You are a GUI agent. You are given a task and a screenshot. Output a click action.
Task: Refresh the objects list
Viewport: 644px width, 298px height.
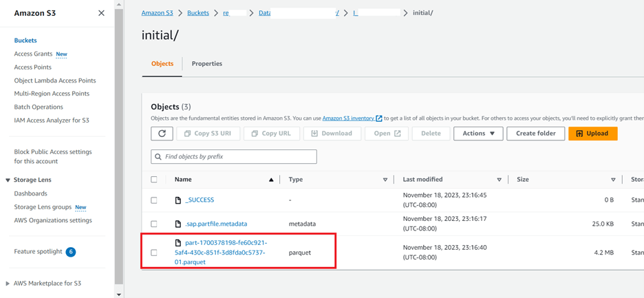(162, 134)
